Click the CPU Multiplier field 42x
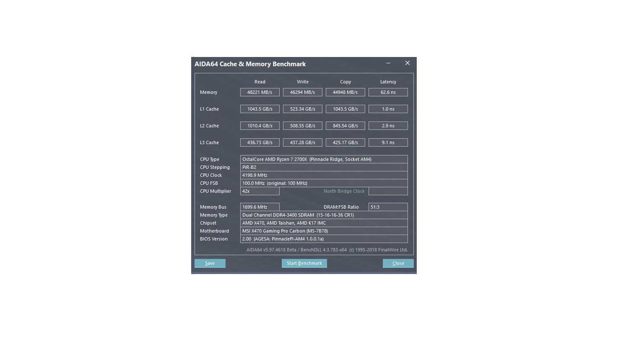 tap(260, 191)
